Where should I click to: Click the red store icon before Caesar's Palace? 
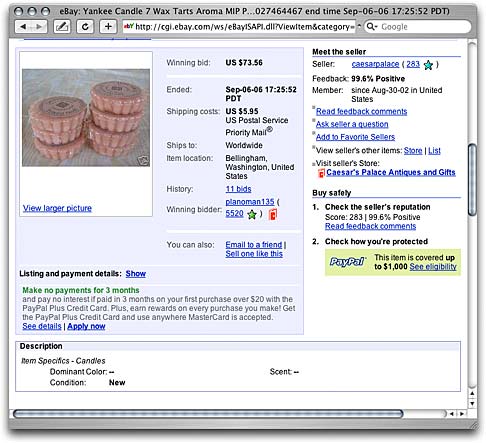tap(321, 173)
